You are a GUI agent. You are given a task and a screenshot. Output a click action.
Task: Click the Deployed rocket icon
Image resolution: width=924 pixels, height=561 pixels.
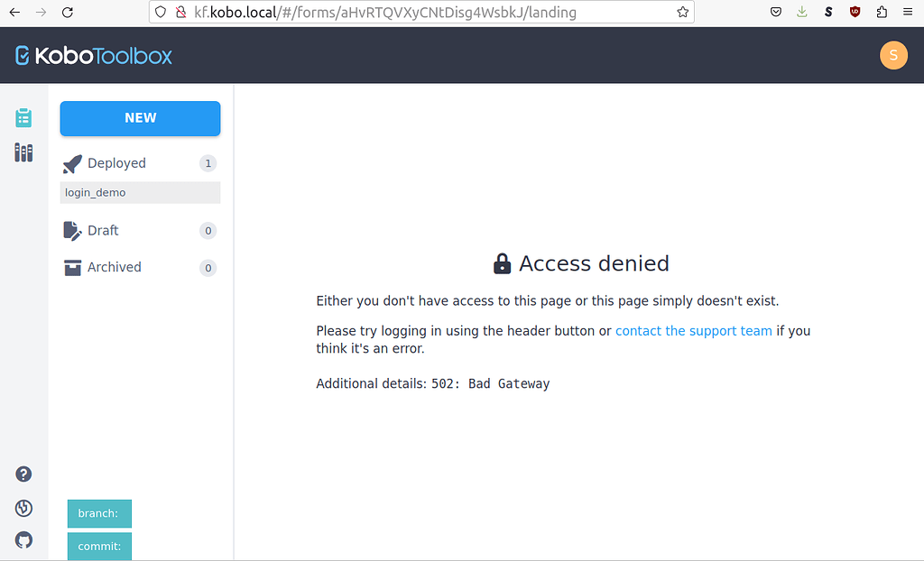tap(72, 163)
